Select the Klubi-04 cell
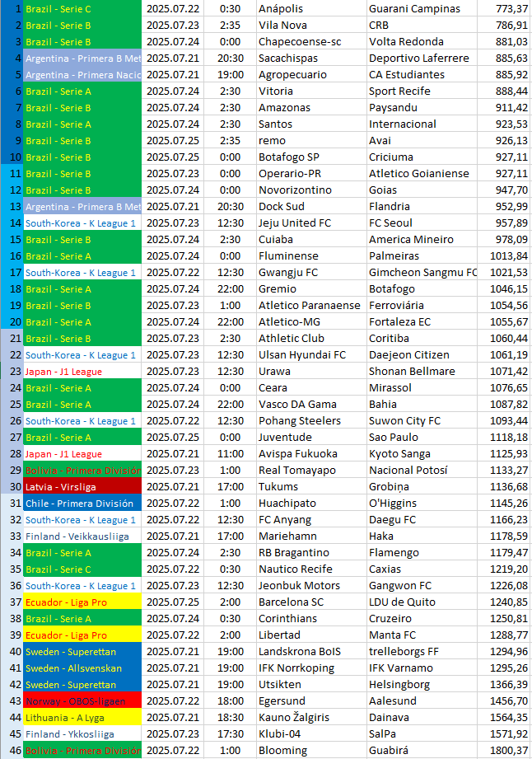The width and height of the screenshot is (532, 759). pyautogui.click(x=311, y=733)
